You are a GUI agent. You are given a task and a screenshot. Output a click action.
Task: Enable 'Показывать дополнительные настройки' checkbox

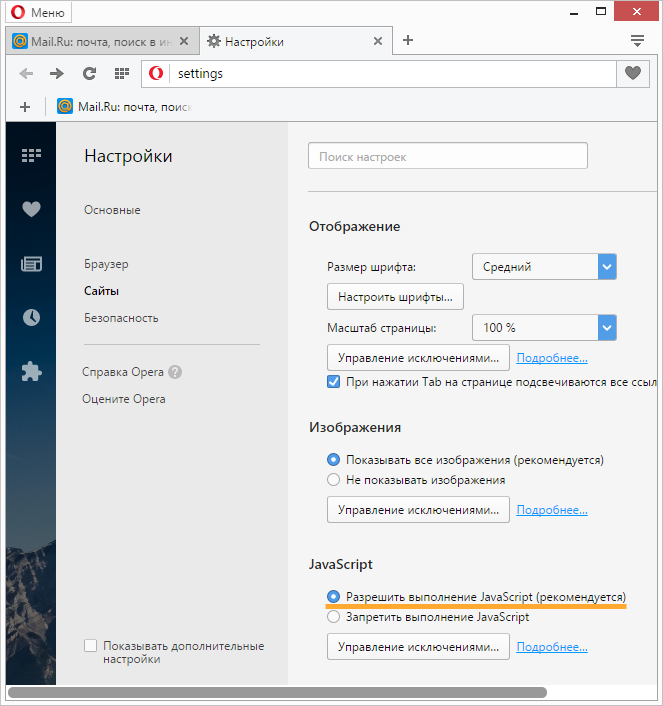(91, 646)
